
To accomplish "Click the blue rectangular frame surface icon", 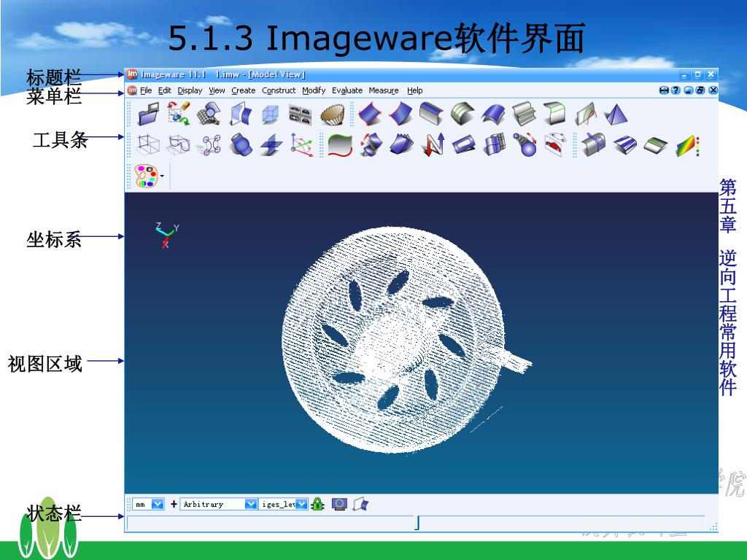I will click(x=463, y=144).
